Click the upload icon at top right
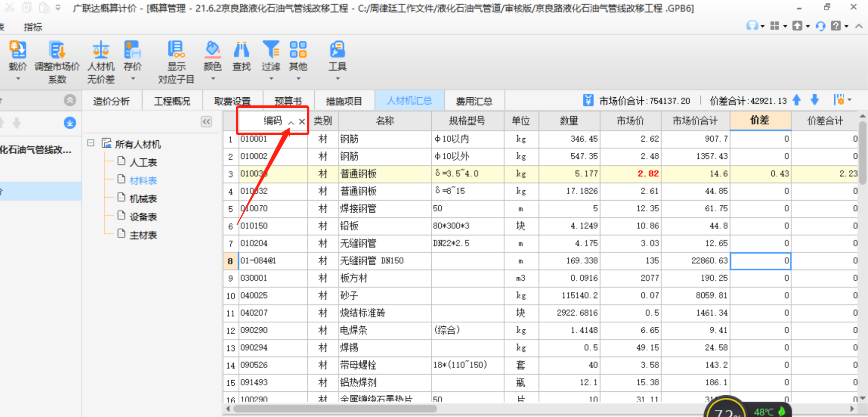This screenshot has height=417, width=868. [797, 26]
